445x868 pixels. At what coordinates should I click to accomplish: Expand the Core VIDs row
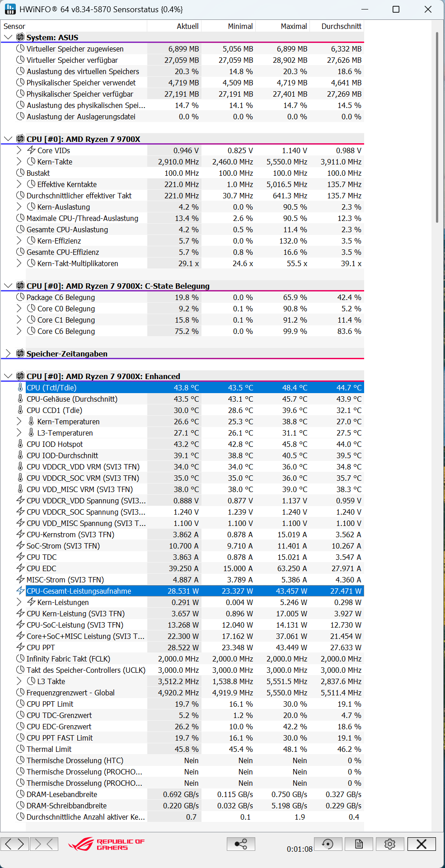(19, 150)
